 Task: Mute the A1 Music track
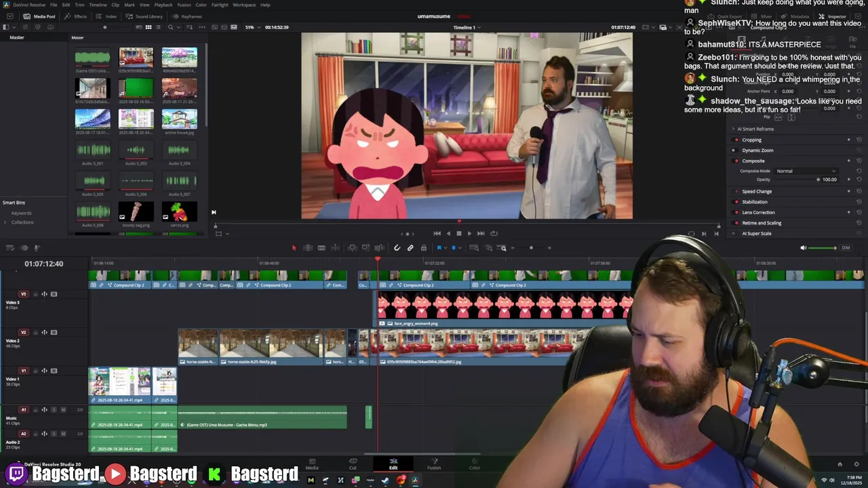click(63, 409)
